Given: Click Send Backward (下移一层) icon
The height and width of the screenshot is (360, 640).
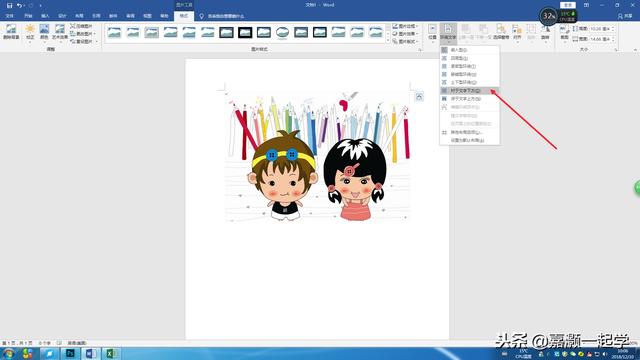Looking at the screenshot, I should click(483, 32).
